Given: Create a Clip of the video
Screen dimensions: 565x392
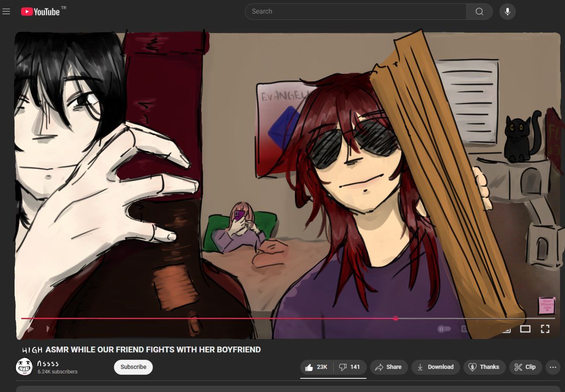Looking at the screenshot, I should (x=525, y=367).
